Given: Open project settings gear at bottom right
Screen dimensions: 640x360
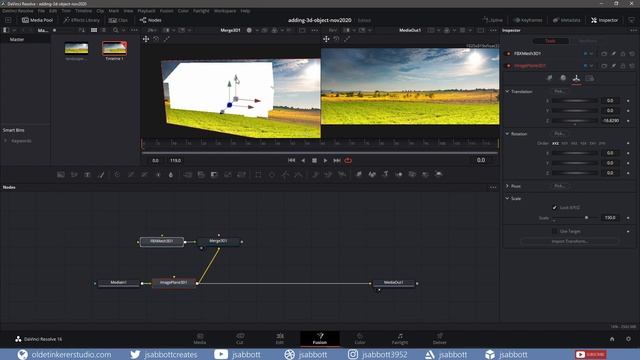Looking at the screenshot, I should tap(628, 339).
